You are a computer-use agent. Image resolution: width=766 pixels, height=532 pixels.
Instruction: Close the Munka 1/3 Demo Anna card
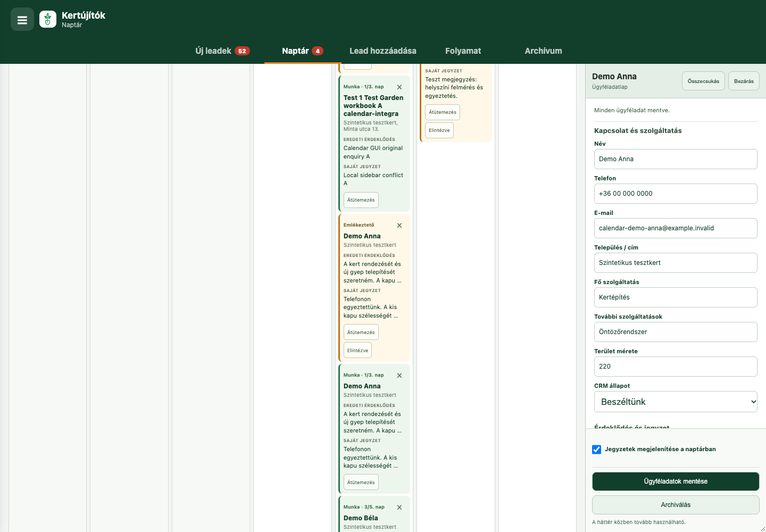pos(399,375)
